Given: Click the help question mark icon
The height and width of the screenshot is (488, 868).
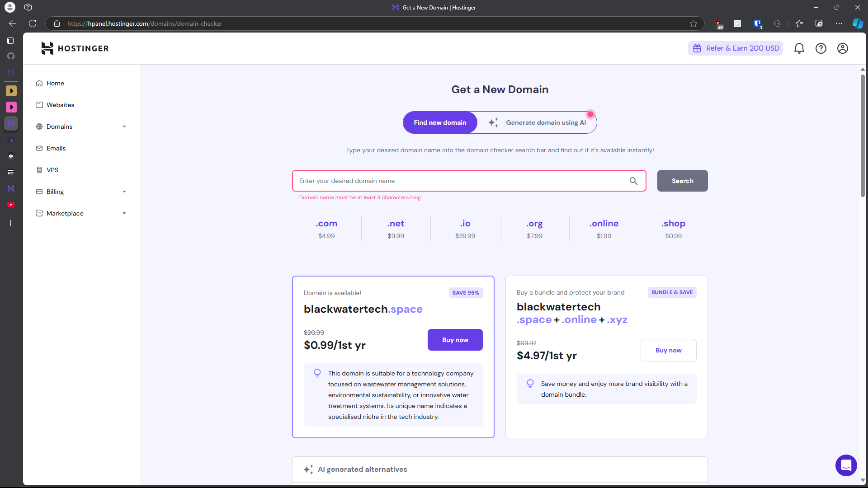Looking at the screenshot, I should coord(821,48).
